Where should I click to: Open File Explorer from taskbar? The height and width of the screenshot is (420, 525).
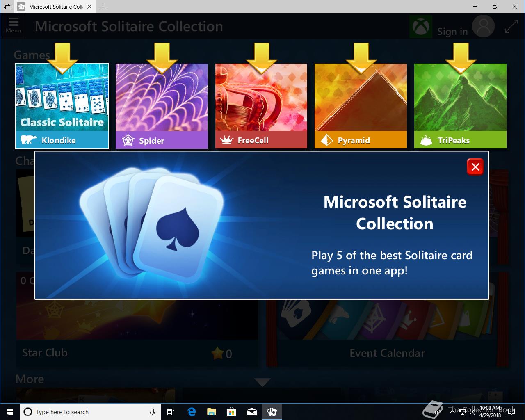(x=211, y=412)
